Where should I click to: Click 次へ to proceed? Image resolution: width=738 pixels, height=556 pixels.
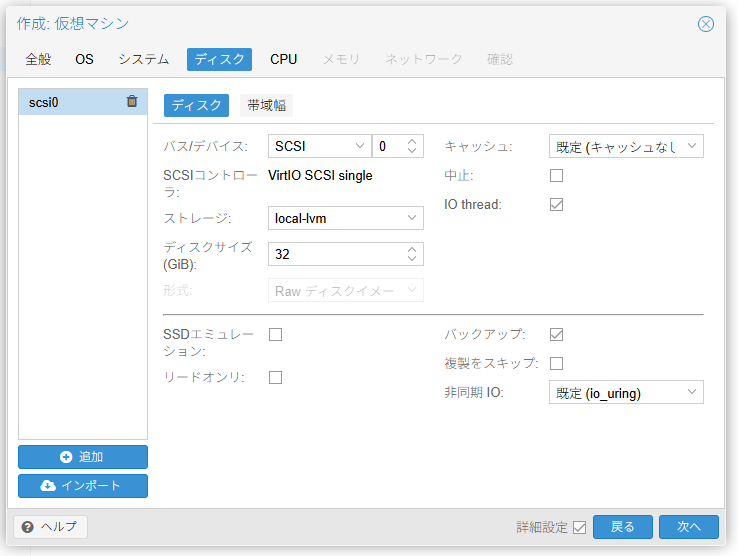689,527
